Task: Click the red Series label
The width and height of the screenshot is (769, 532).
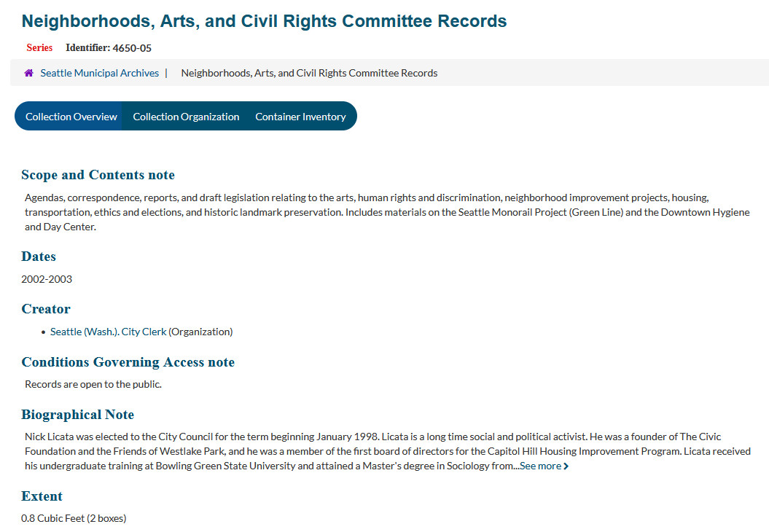Action: 39,48
